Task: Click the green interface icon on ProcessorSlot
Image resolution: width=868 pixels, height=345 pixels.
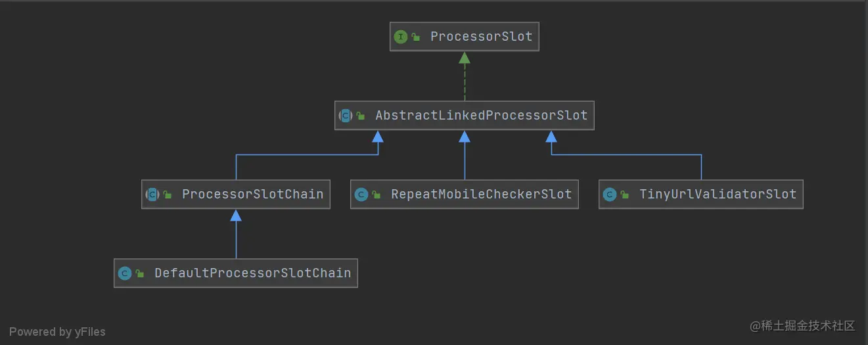Action: [x=401, y=37]
